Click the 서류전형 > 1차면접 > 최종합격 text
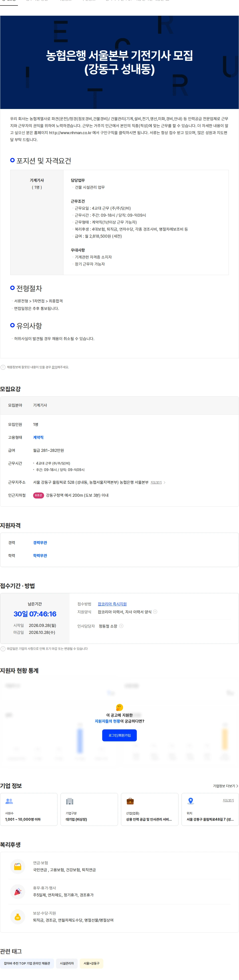 [x=38, y=301]
